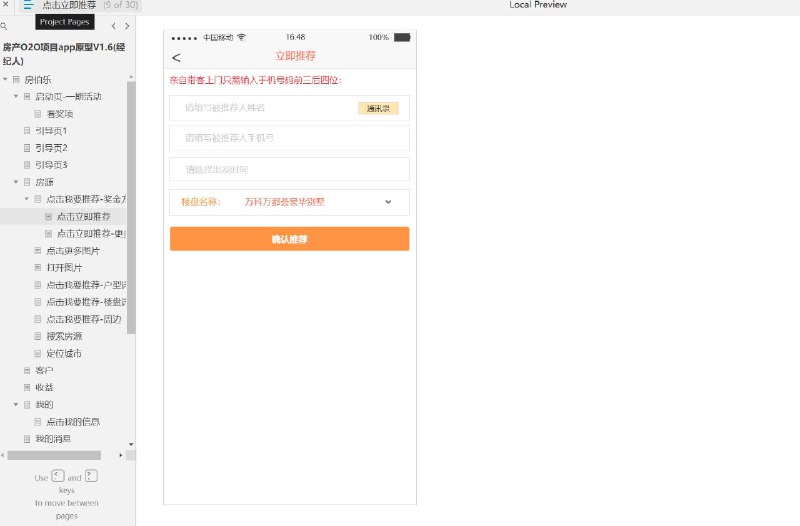This screenshot has height=526, width=800.
Task: Toggle the Project Pages list icon
Action: tap(28, 5)
